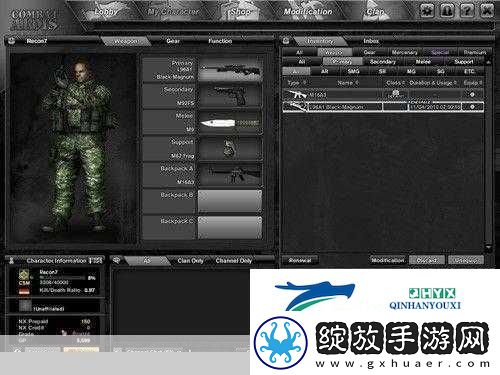Click the profile icon beside Recon7 header

(12, 41)
